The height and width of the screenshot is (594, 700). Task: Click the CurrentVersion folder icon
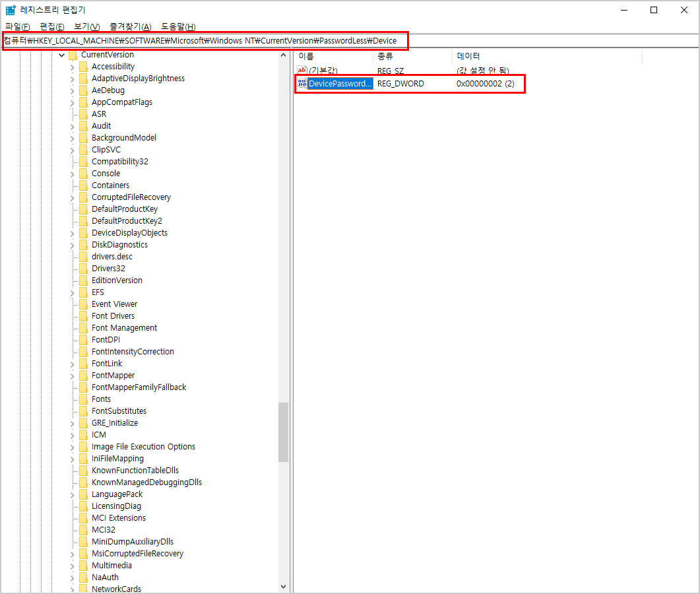[x=73, y=55]
